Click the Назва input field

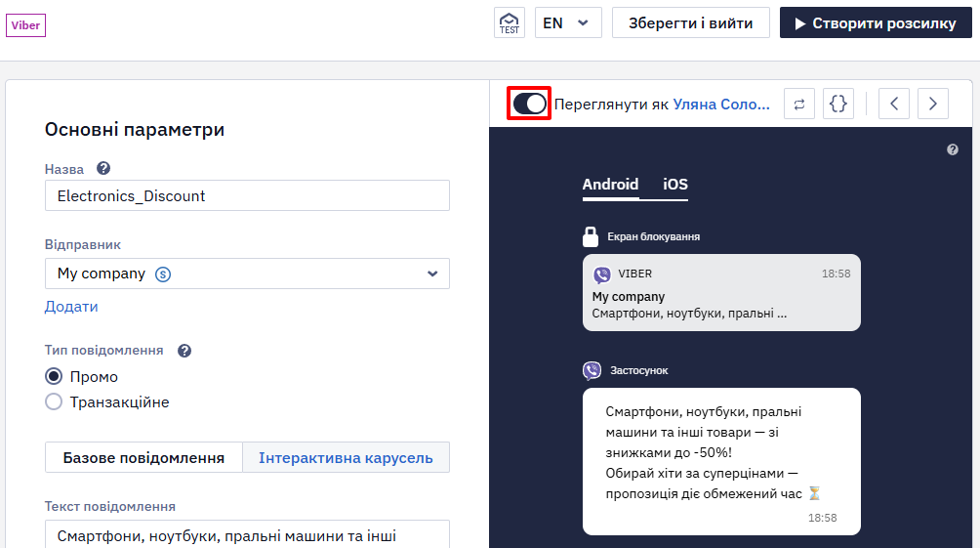[x=247, y=195]
